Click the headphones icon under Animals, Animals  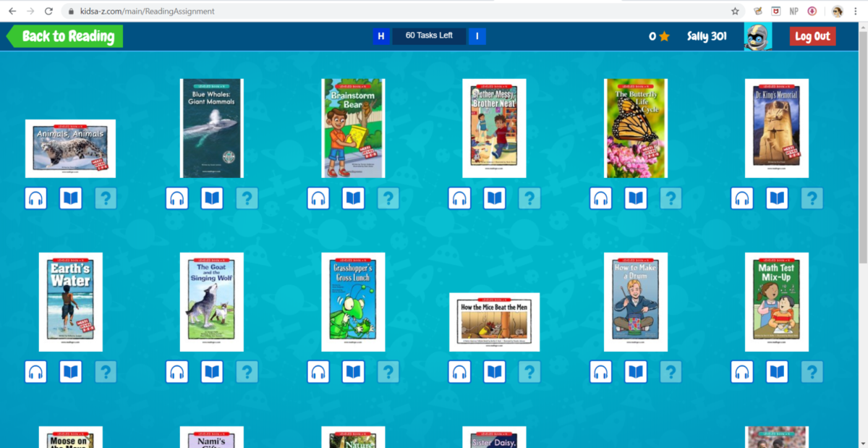[x=35, y=198]
